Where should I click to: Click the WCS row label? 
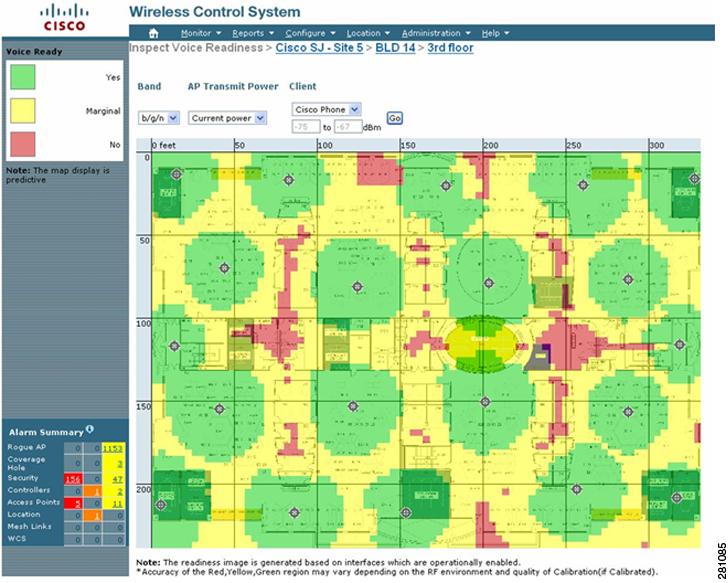click(x=17, y=538)
